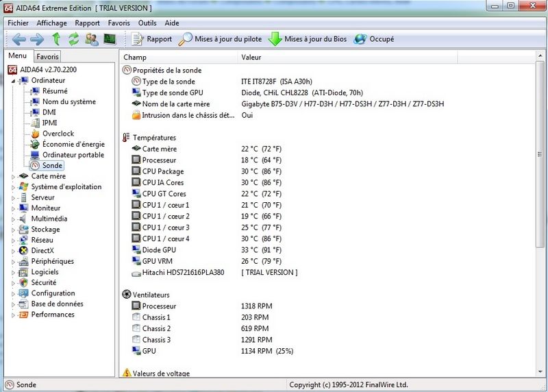548x392 pixels.
Task: Open the Aide menu
Action: [x=172, y=23]
